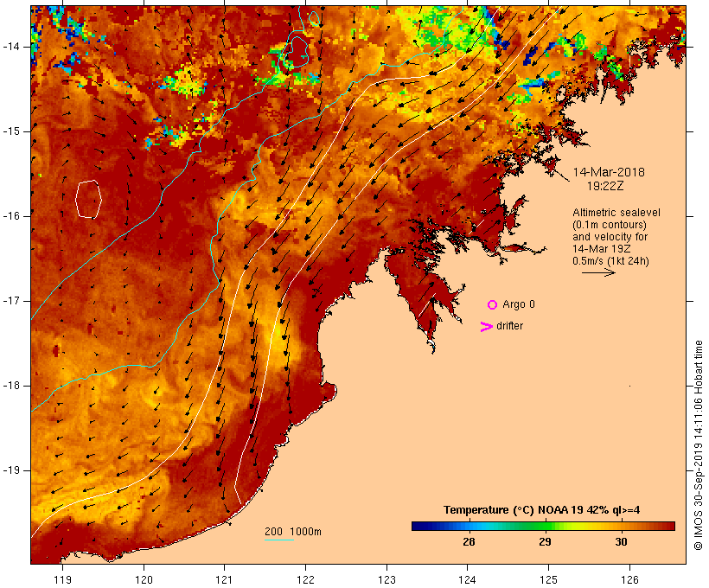
Task: Click longitude axis label '122'
Action: point(306,579)
